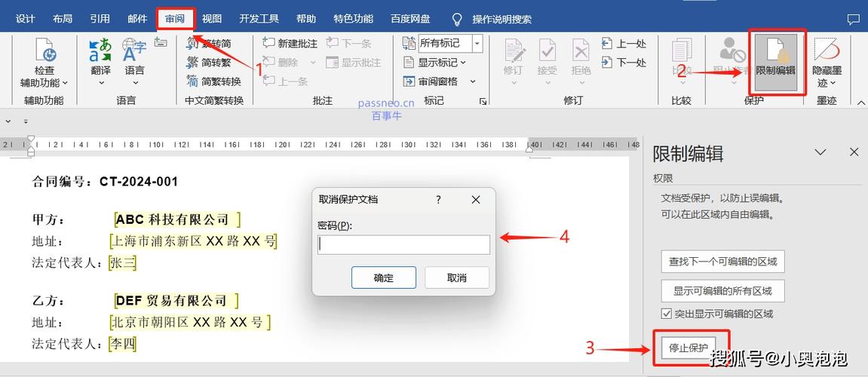Click the editable field DEF 贸易有限公司
This screenshot has height=377, width=868.
pyautogui.click(x=176, y=301)
